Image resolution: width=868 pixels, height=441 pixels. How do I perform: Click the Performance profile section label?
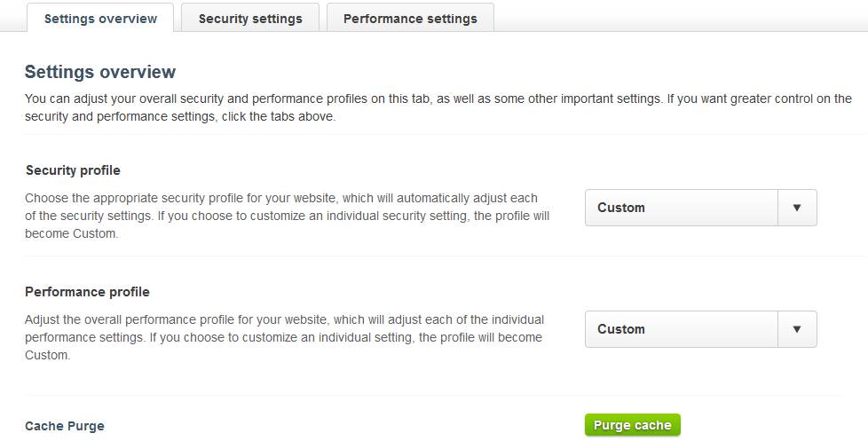coord(87,292)
